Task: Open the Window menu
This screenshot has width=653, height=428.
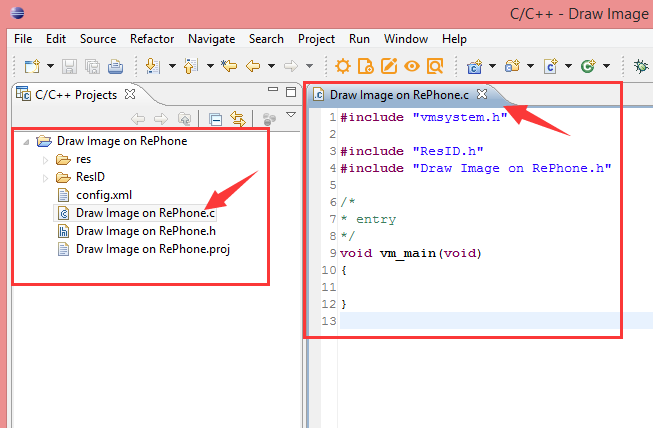Action: 406,39
